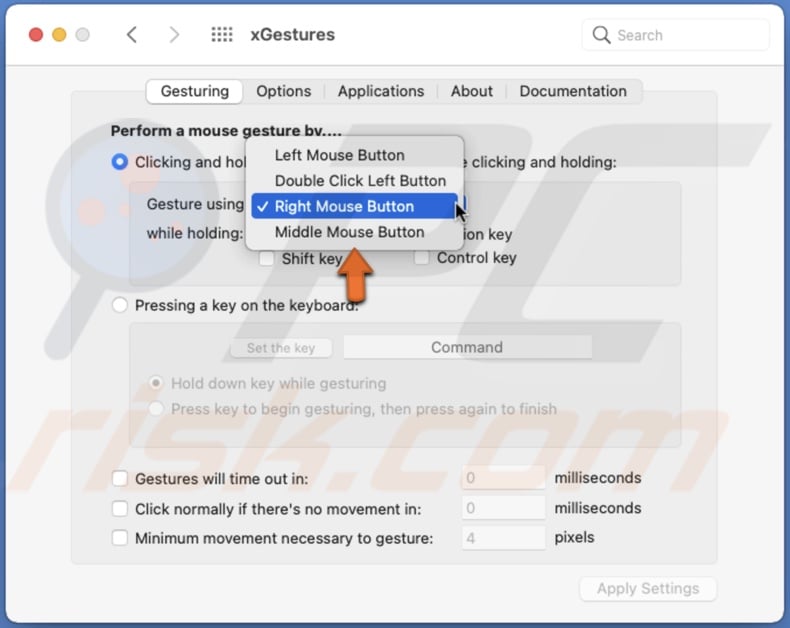Pick Middle Mouse Button option
The image size is (790, 628).
[x=355, y=232]
